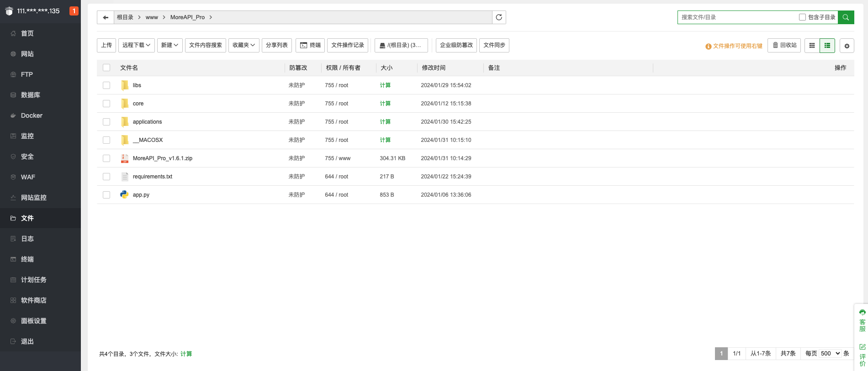The image size is (868, 371).
Task: Click the 搜索文件/目录 search field
Action: tap(737, 17)
